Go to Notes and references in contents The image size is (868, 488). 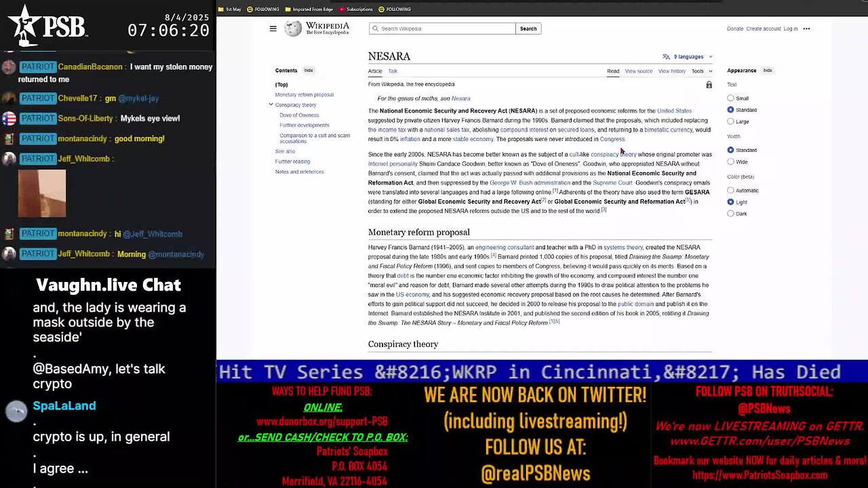tap(300, 171)
